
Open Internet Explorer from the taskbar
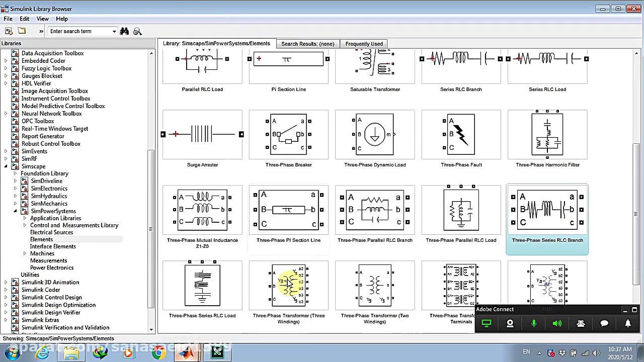click(x=42, y=352)
